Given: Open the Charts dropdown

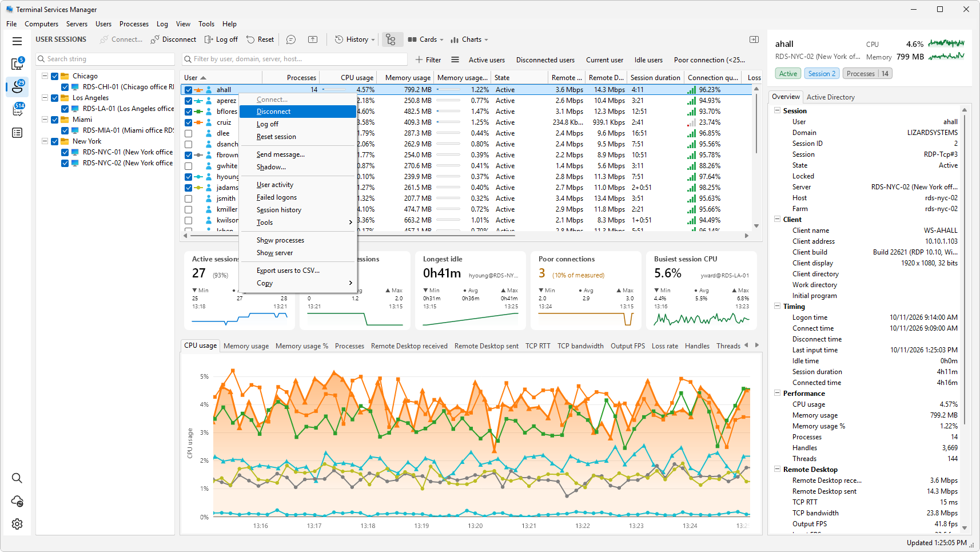Looking at the screenshot, I should [x=469, y=39].
